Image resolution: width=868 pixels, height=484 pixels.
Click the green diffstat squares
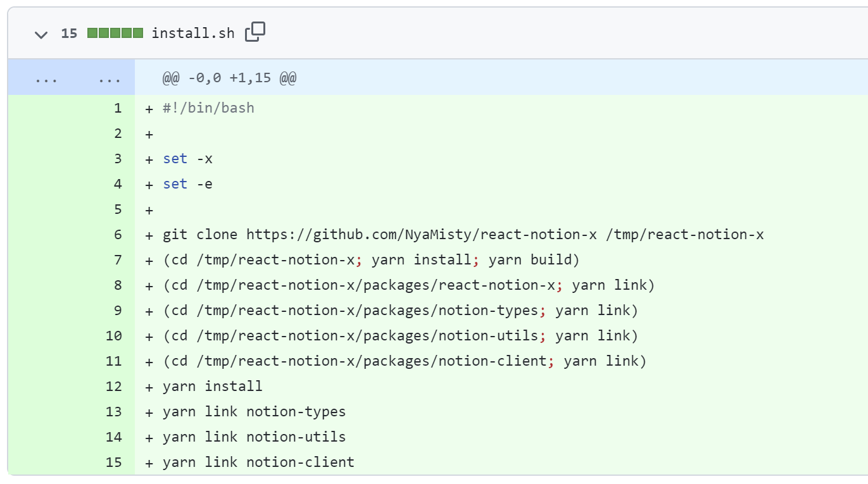115,34
